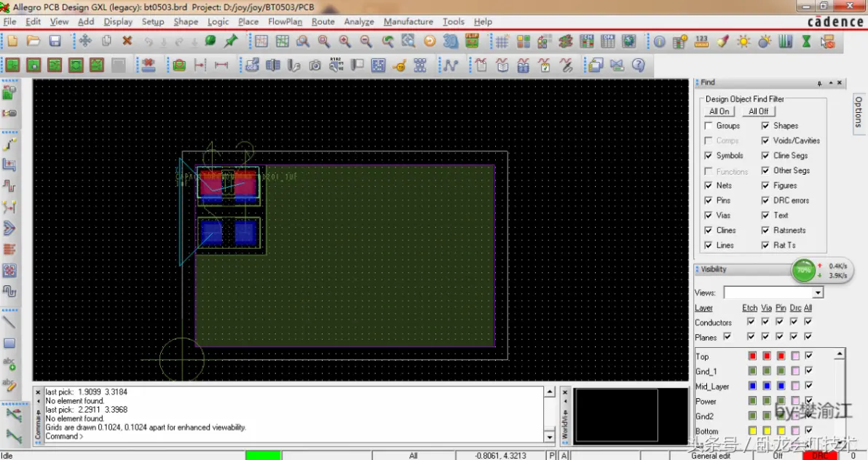Click the red Top layer etch swatch
This screenshot has height=460, width=868.
(x=752, y=356)
